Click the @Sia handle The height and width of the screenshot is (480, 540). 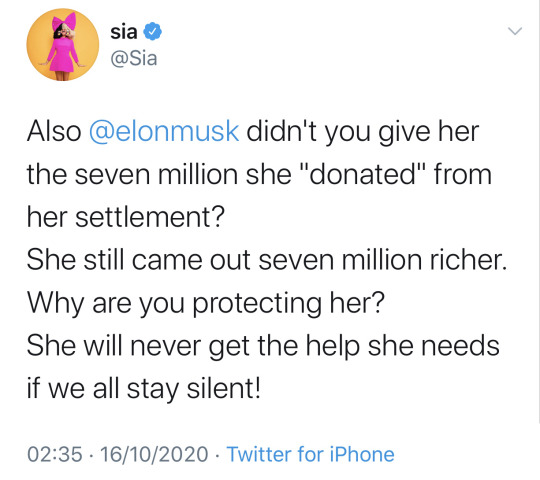point(134,58)
